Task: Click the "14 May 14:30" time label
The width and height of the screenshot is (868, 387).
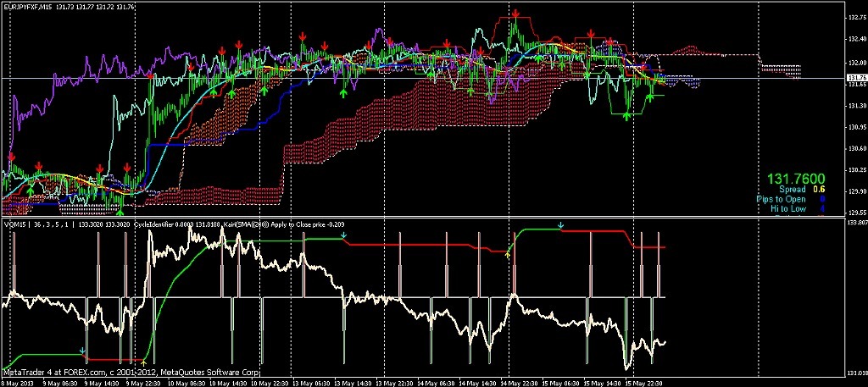Action: 477,383
